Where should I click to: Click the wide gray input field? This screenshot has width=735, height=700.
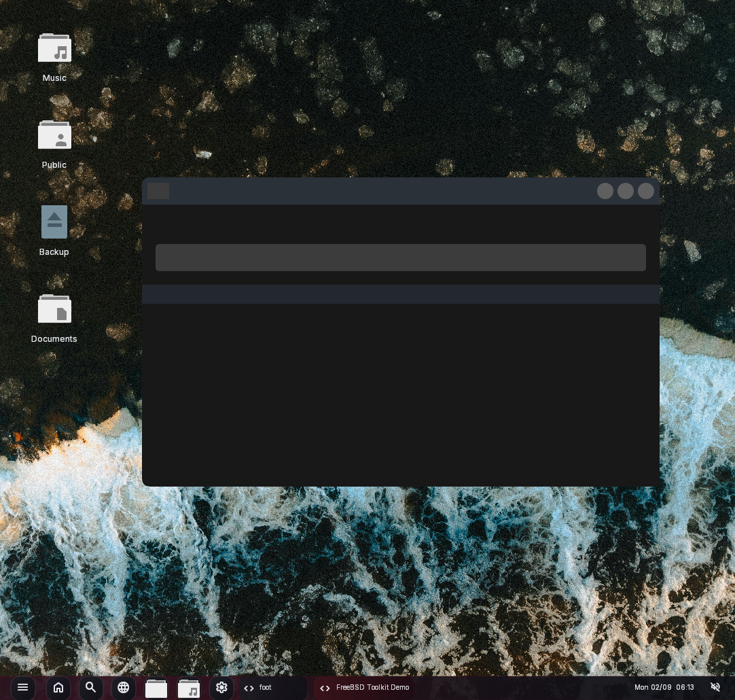pos(400,258)
